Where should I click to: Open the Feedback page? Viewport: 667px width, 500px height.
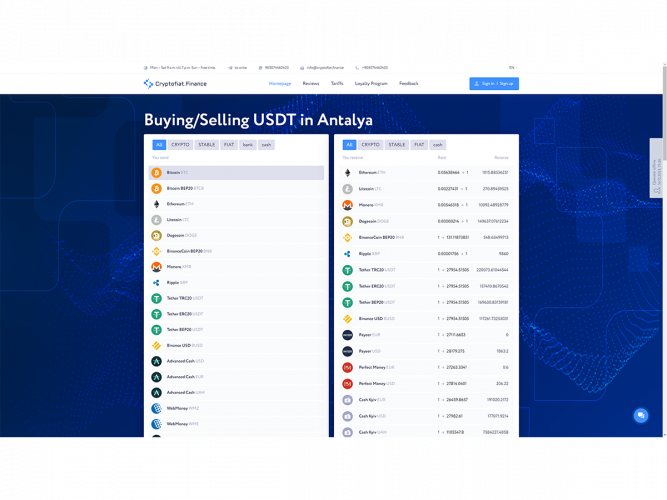click(x=409, y=83)
